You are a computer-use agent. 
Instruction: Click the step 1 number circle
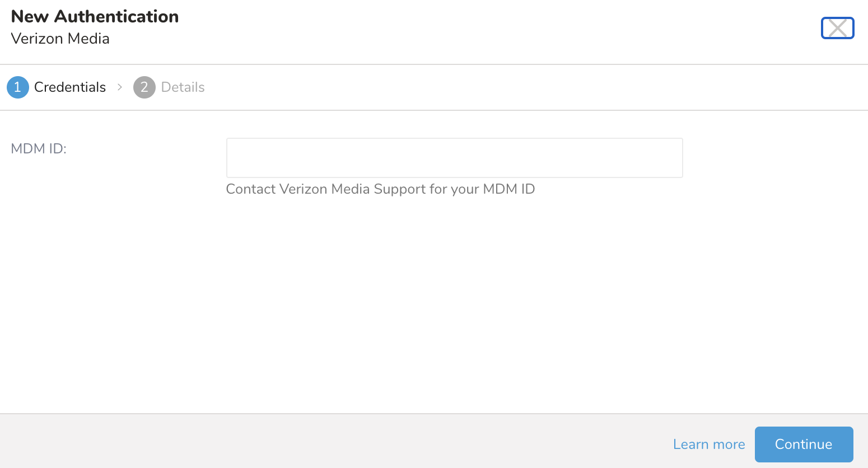17,87
